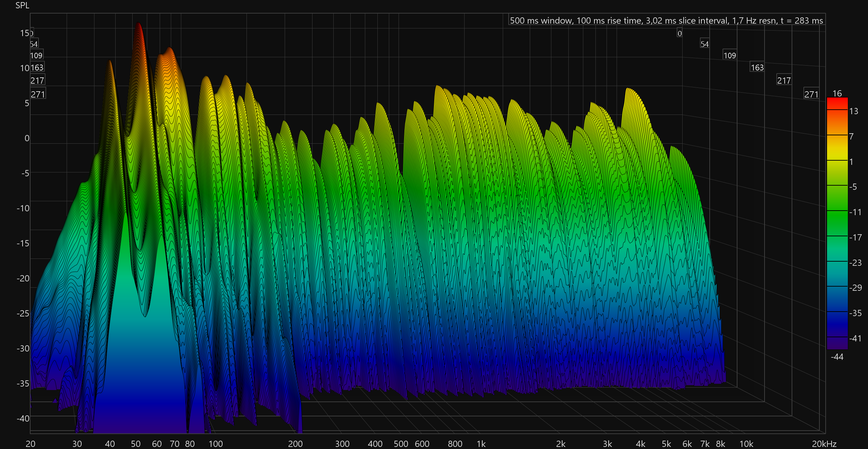Click the 200 Hz frequency axis label
Viewport: 868px width, 449px height.
295,444
